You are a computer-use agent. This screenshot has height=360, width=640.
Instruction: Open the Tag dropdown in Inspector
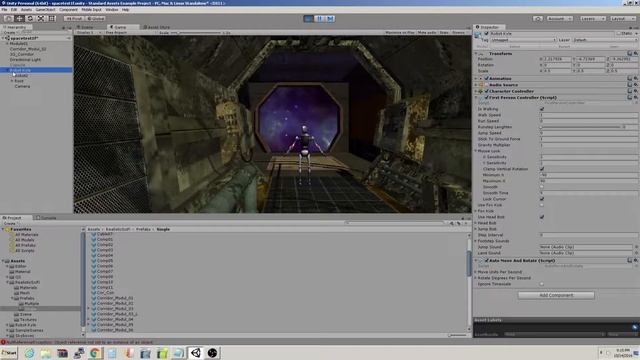click(x=523, y=40)
